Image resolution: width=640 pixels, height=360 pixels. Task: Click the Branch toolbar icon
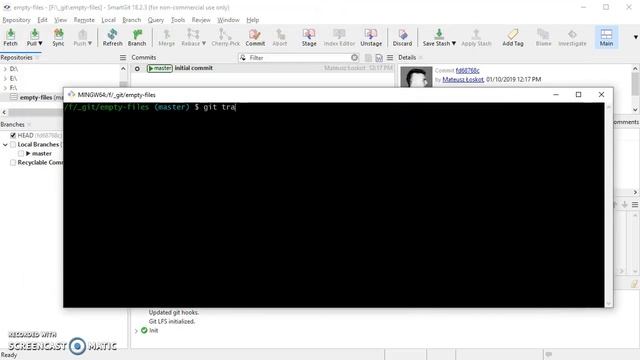click(137, 37)
